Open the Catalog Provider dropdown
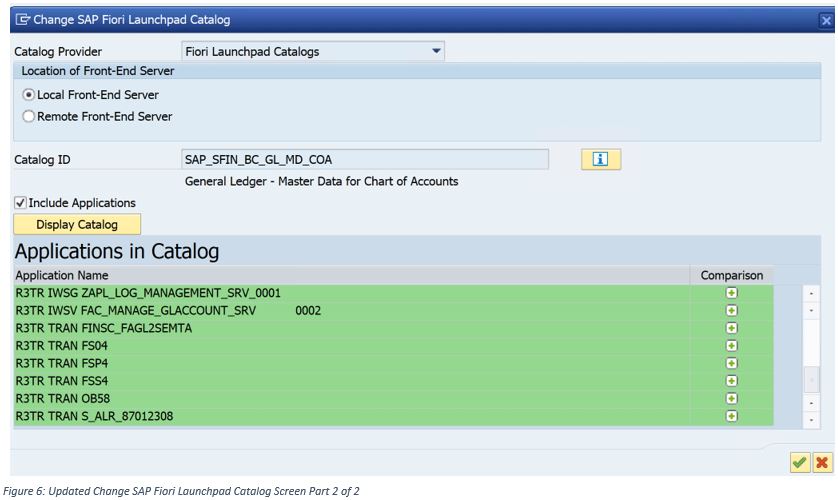Image resolution: width=838 pixels, height=500 pixels. (x=436, y=51)
